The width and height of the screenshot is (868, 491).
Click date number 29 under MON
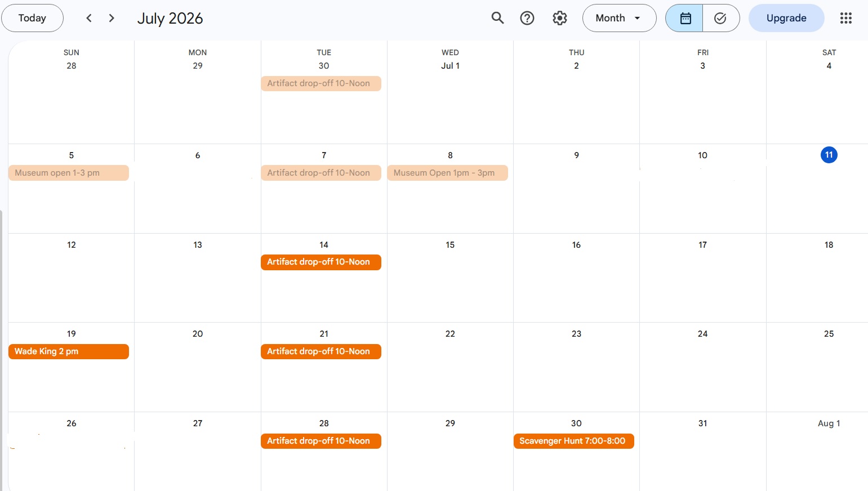click(198, 66)
